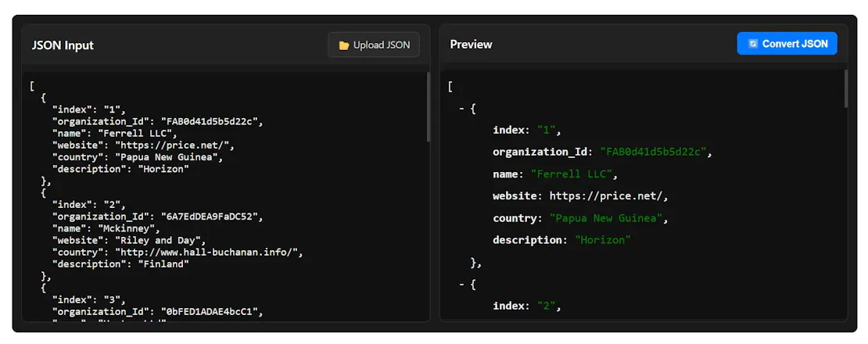Click the "https://price.net/" line in JSON Input
The image size is (868, 344).
[144, 145]
